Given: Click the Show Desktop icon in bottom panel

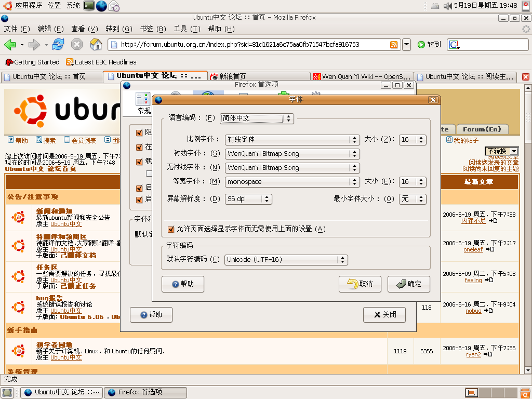Looking at the screenshot, I should click(7, 393).
